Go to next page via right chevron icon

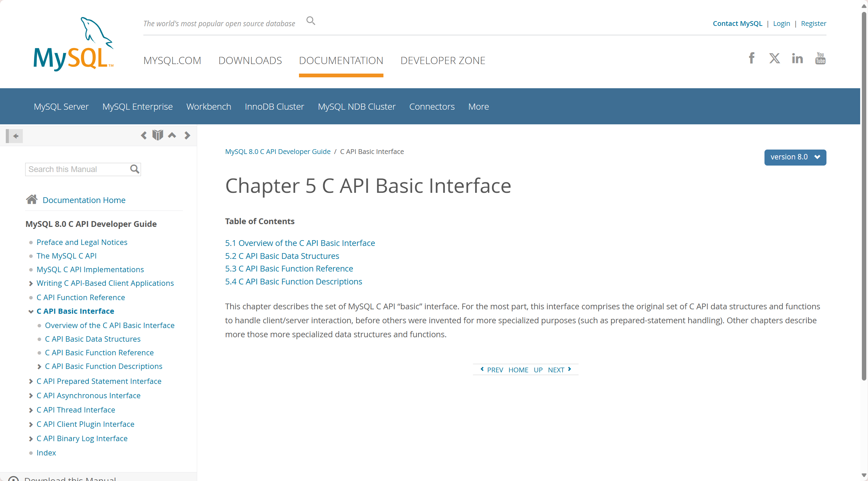(x=187, y=136)
